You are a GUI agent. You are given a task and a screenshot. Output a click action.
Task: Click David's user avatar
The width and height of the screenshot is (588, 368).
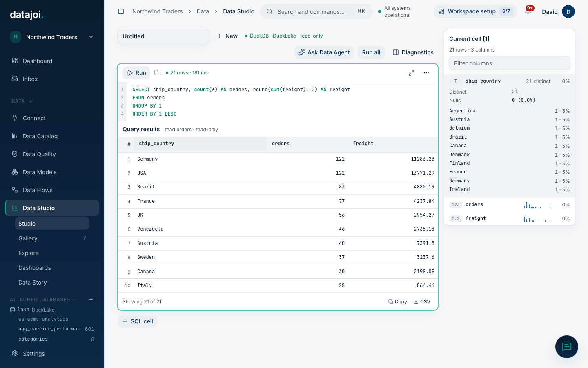(568, 11)
